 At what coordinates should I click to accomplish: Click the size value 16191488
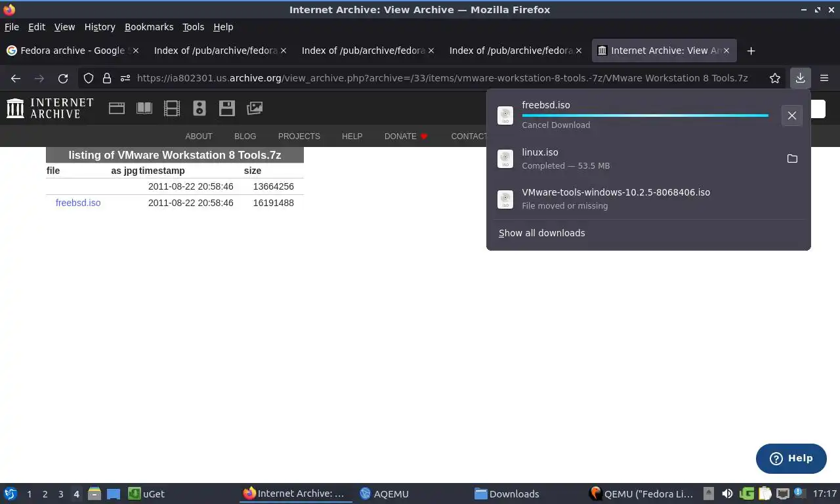coord(273,203)
